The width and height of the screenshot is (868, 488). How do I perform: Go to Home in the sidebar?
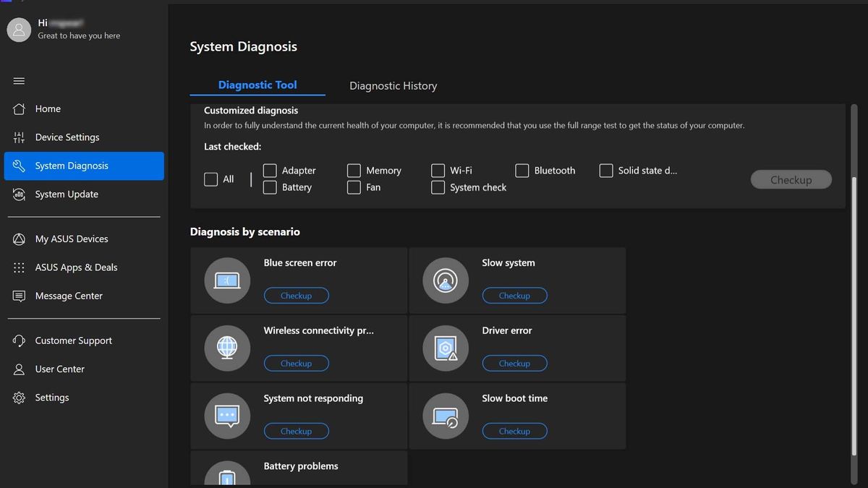pos(84,108)
